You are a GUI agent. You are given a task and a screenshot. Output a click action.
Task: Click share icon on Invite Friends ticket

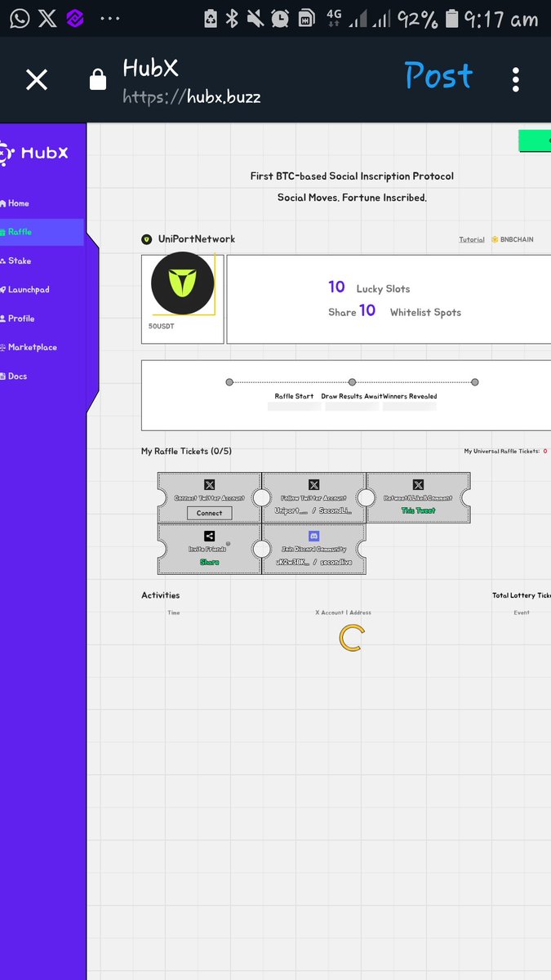coord(209,537)
